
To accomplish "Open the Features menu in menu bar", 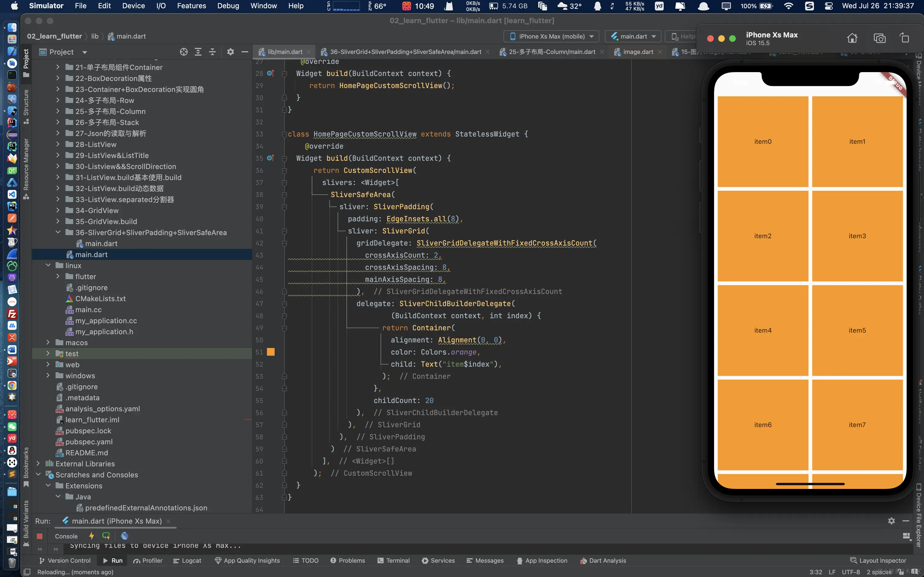I will pos(191,6).
